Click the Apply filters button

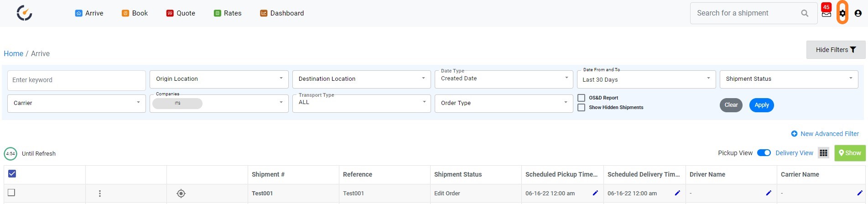(762, 105)
